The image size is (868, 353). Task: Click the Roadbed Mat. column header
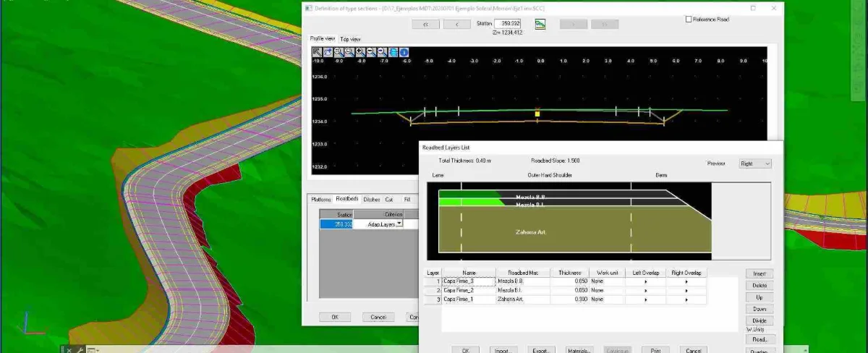pos(524,273)
